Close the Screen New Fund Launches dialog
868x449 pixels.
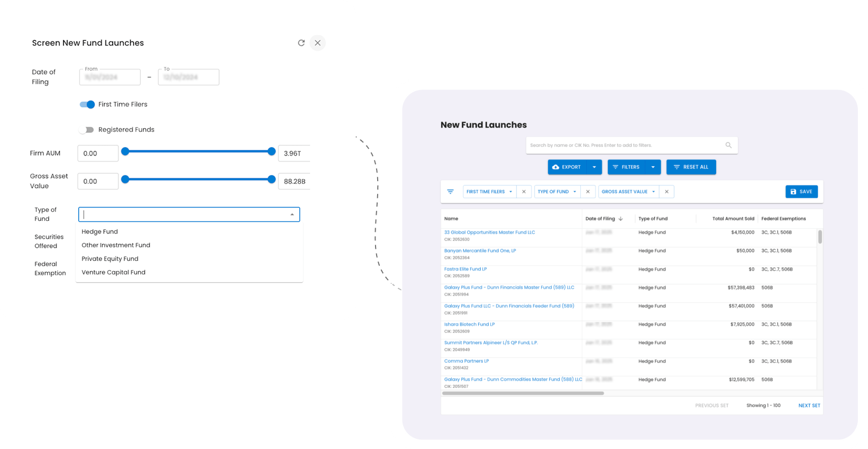tap(317, 43)
